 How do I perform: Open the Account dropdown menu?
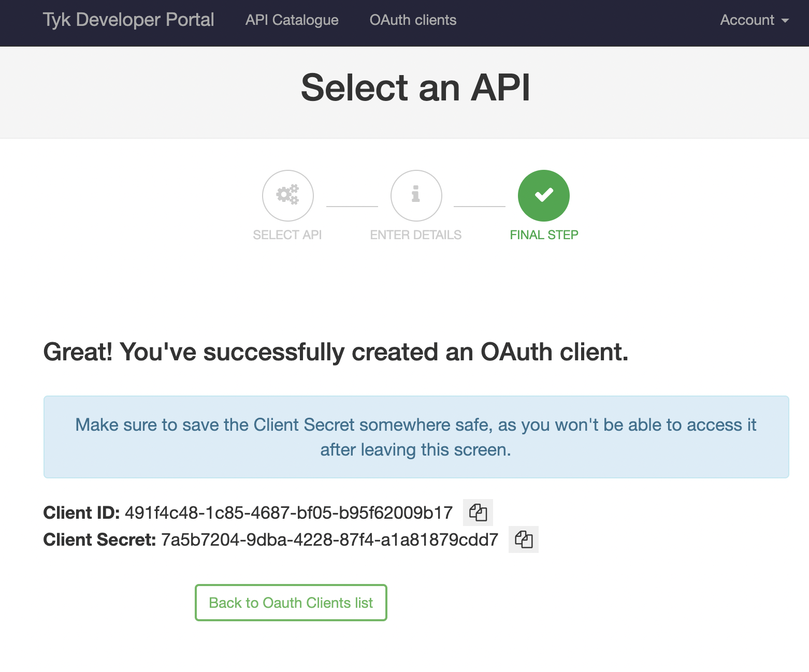tap(754, 20)
